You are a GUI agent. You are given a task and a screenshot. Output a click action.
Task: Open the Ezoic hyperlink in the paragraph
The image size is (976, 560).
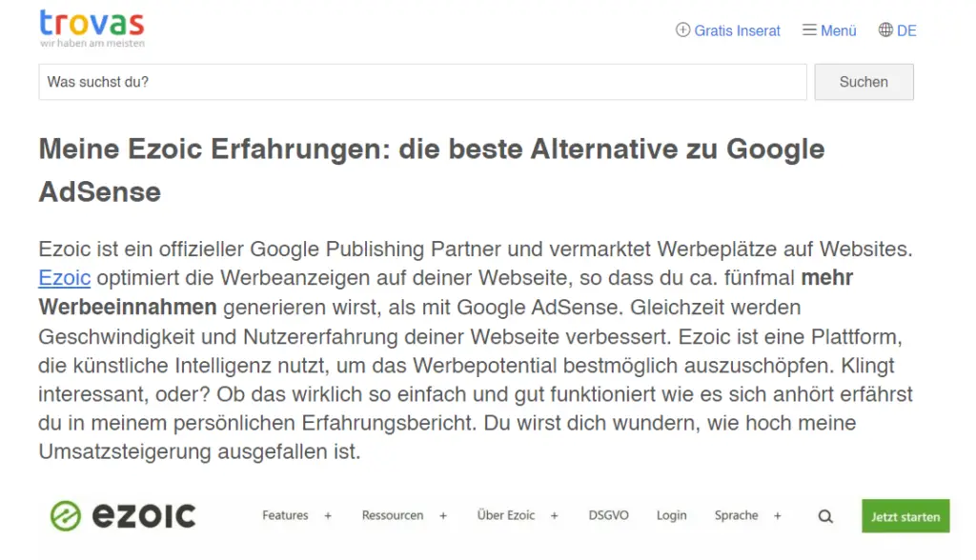[65, 277]
